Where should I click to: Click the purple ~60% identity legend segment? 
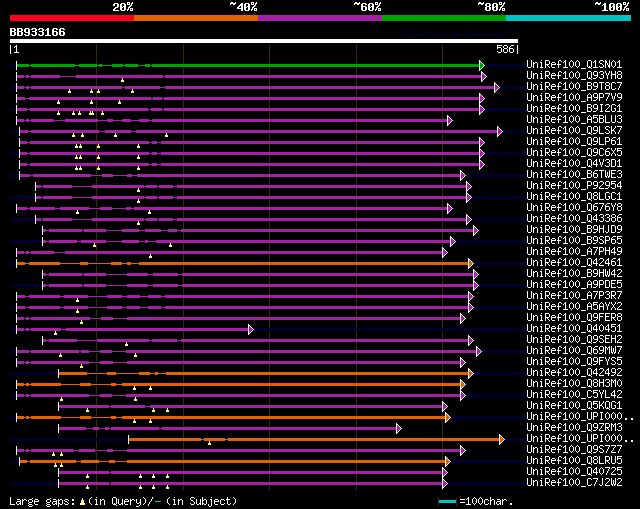pyautogui.click(x=320, y=18)
